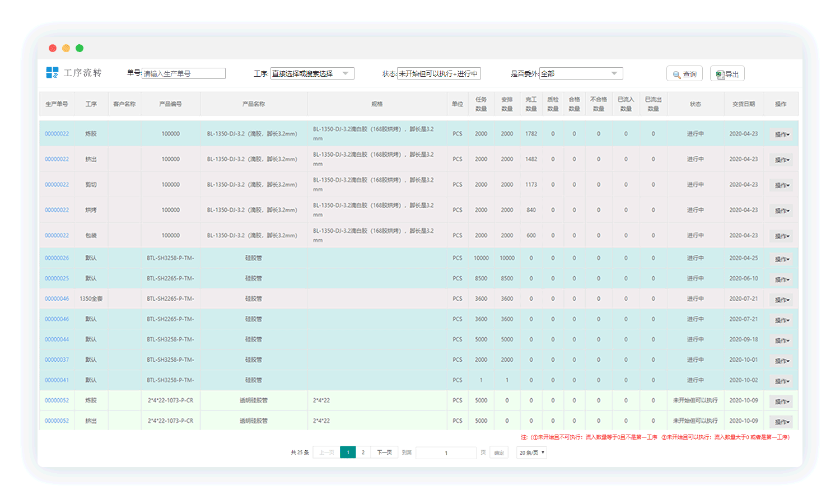Viewport: 840px width, 504px height.
Task: Click the yellow minimize window dot
Action: click(66, 48)
